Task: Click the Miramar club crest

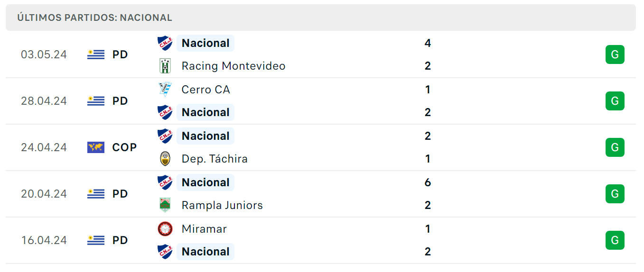Action: pos(165,229)
